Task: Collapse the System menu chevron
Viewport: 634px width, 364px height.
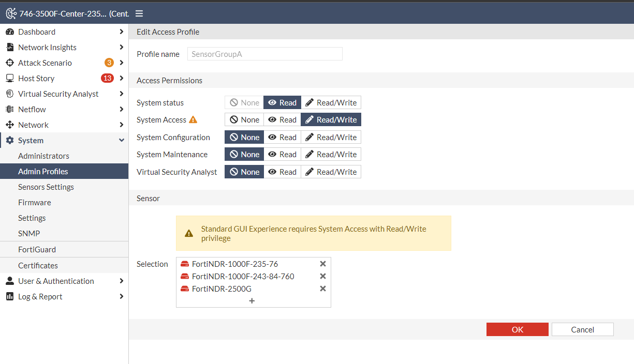Action: (122, 140)
